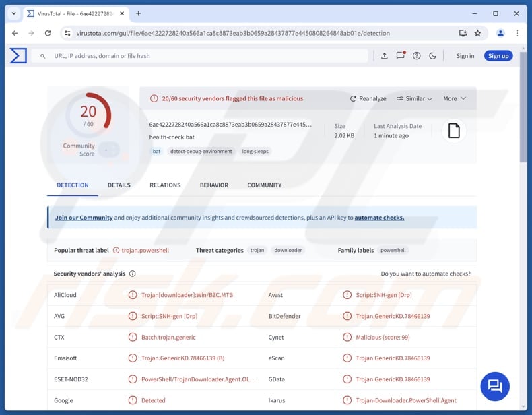Click the upload file icon
The height and width of the screenshot is (415, 532).
click(x=384, y=56)
